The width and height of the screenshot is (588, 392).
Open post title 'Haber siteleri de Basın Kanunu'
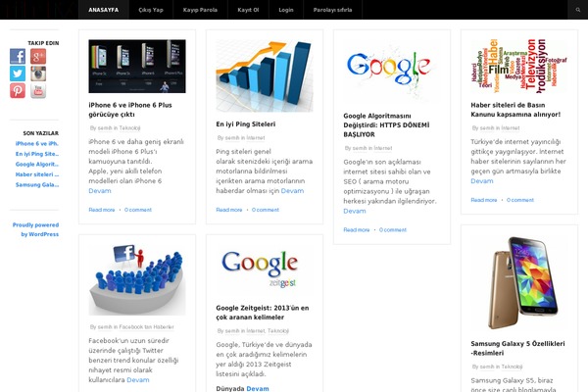tap(515, 110)
